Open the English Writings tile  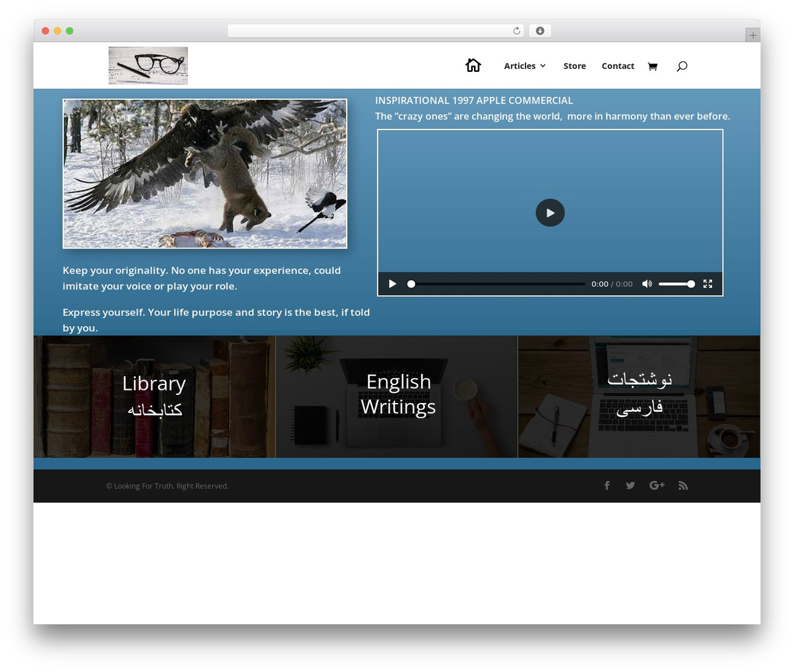click(x=397, y=397)
